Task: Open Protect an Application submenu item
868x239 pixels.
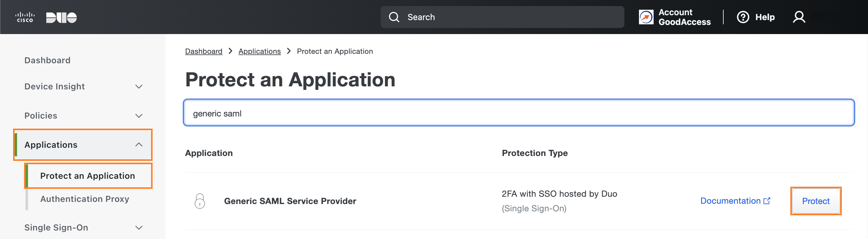Action: pos(88,176)
